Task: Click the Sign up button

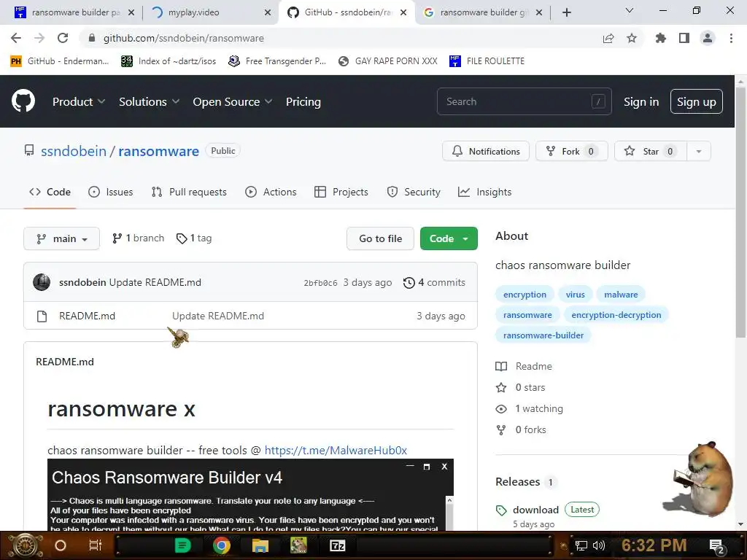Action: 697,101
